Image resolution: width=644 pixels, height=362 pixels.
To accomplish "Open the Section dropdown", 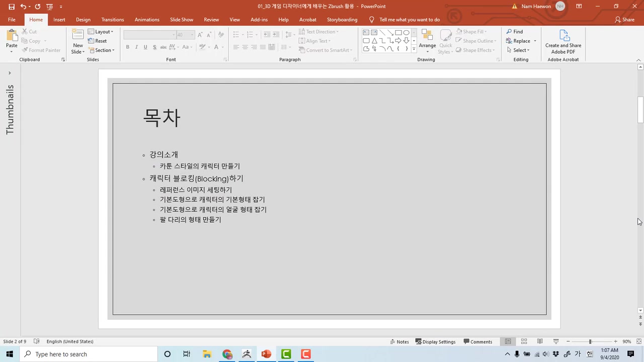I will [x=103, y=50].
